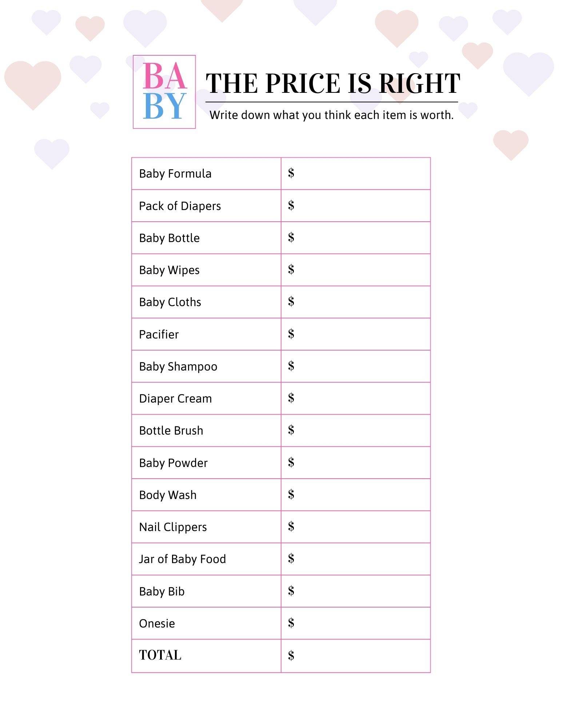This screenshot has width=562, height=728.
Task: Select the bold TOTAL label
Action: 160,655
